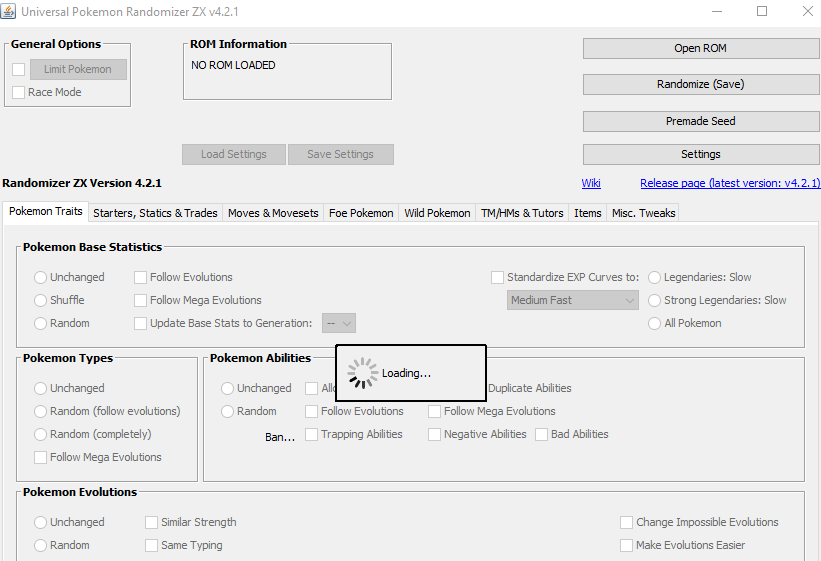
Task: Select Strong Legendaries: Slow option
Action: (654, 300)
